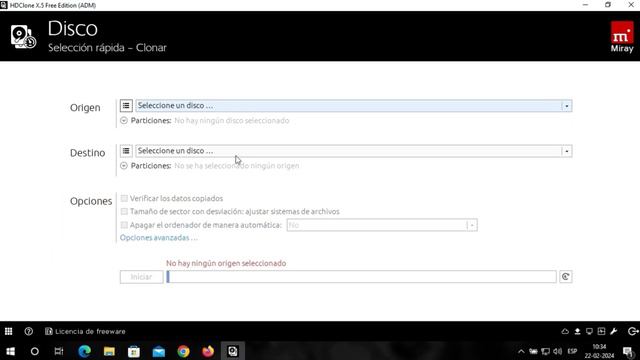Click the Disco drive icon in header
Image resolution: width=640 pixels, height=360 pixels.
click(x=23, y=37)
